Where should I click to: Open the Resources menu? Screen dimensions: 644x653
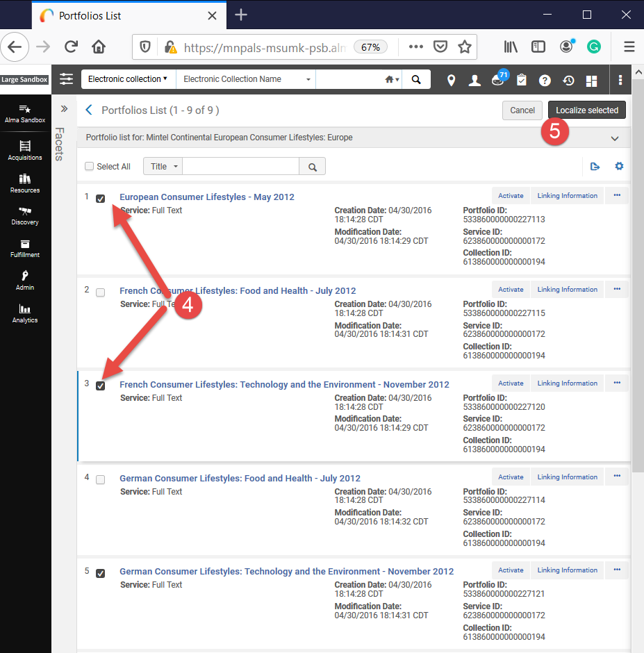(x=25, y=183)
